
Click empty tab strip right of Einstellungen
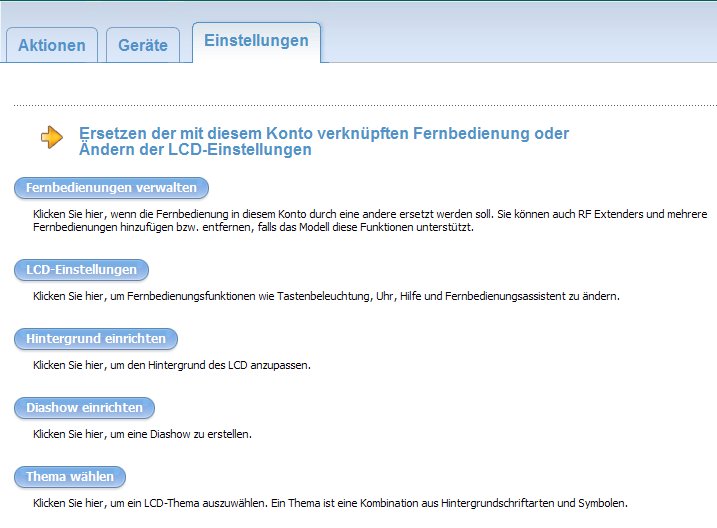point(520,44)
